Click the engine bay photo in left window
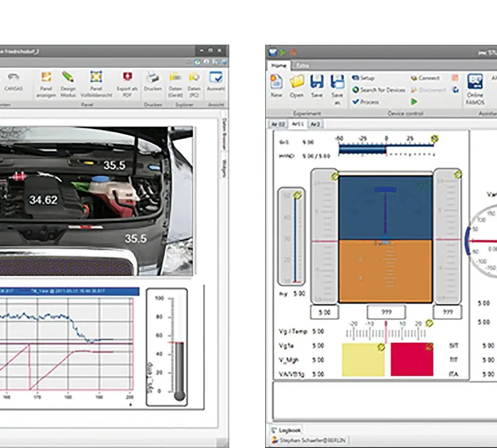 (x=96, y=201)
